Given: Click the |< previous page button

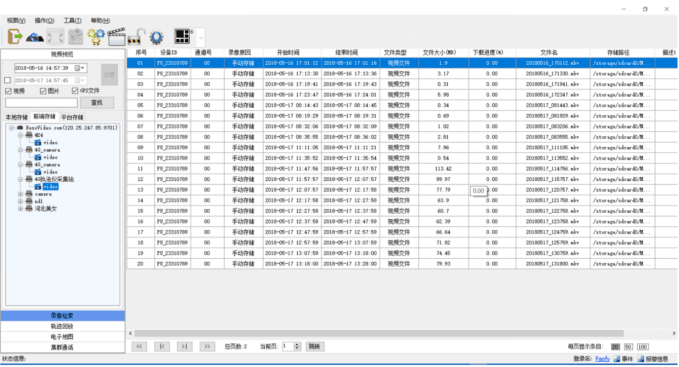Looking at the screenshot, I should [162, 347].
